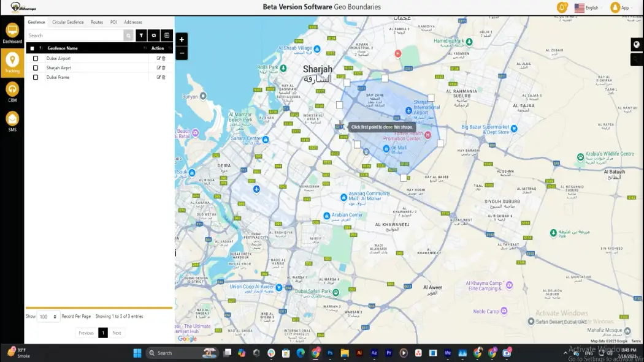The width and height of the screenshot is (644, 362).
Task: Click Dubai Safari Park map marker
Action: tap(336, 292)
